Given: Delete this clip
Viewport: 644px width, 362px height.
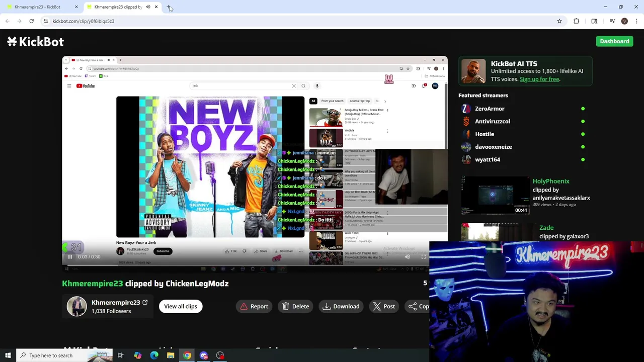Looking at the screenshot, I should tap(295, 306).
